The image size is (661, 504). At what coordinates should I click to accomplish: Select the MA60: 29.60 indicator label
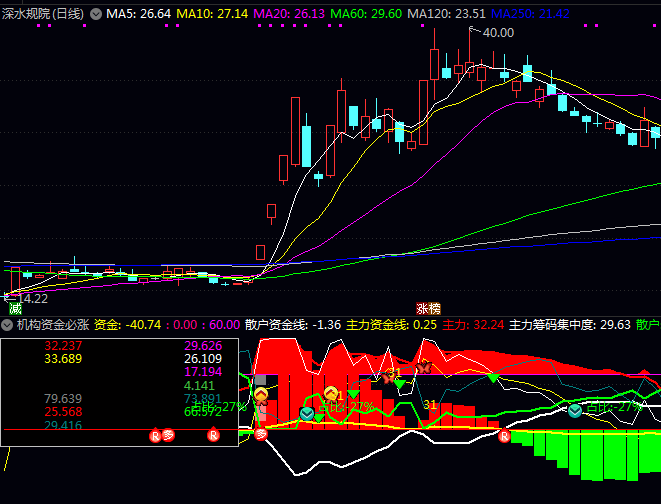coord(366,14)
